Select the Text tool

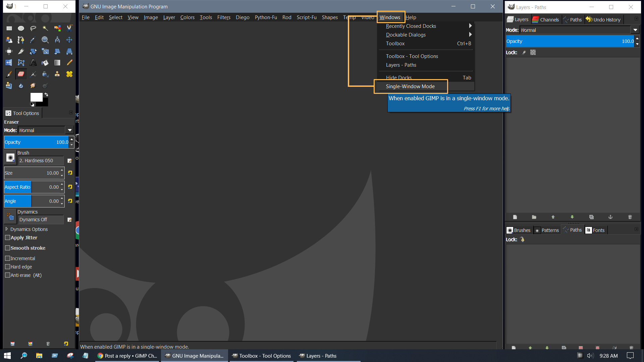pos(33,63)
